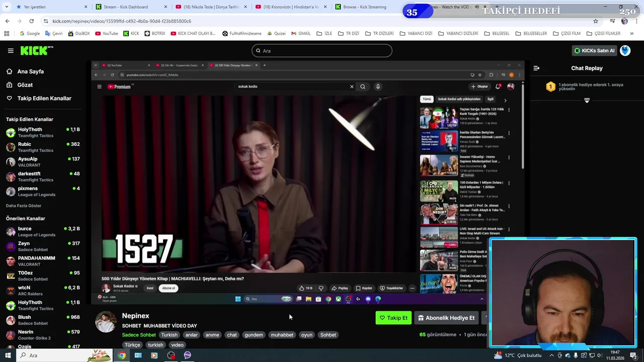Open PANDAHANIMM channel
Viewport: 644px width, 362px height.
(43, 261)
